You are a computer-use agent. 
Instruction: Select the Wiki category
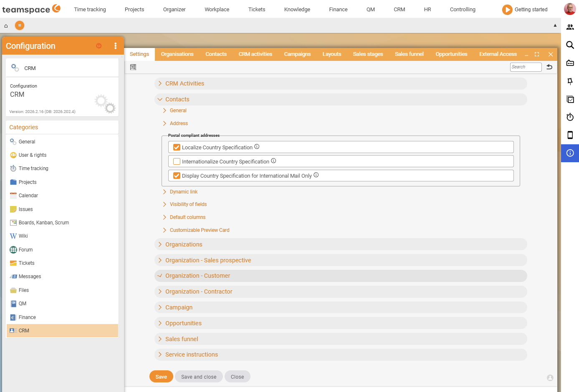[x=62, y=236]
